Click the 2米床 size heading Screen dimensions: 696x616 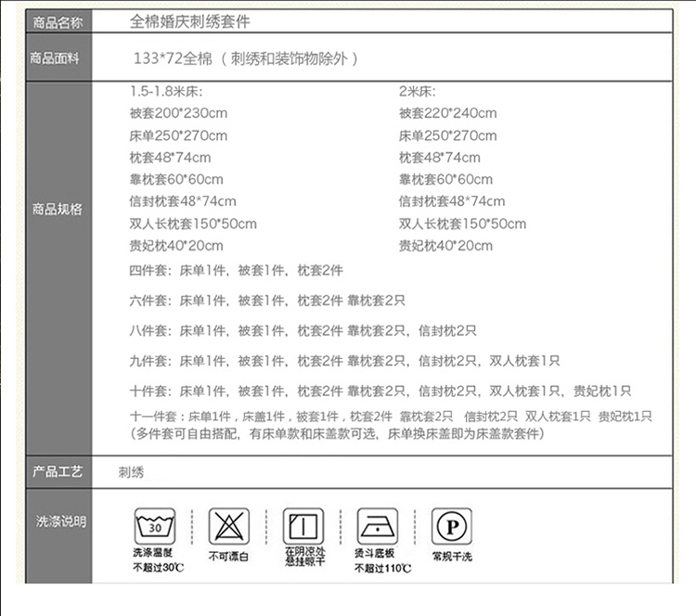418,91
